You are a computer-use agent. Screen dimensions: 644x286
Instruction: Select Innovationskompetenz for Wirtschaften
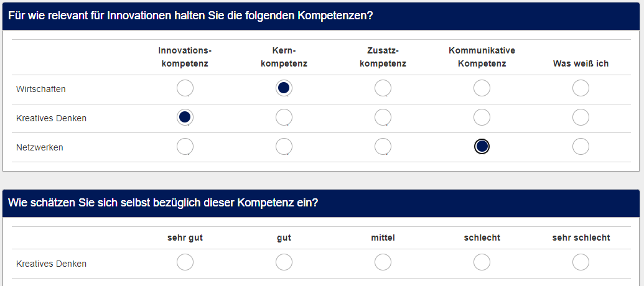tap(185, 88)
